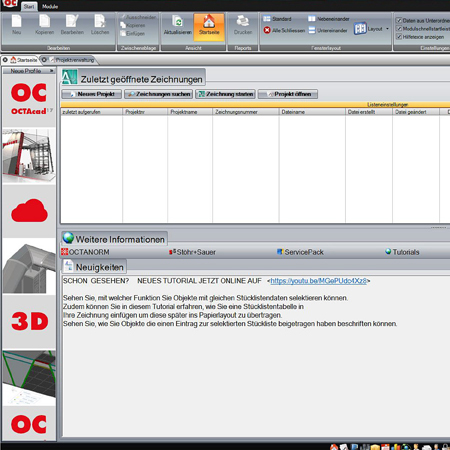
Task: Click the Neu document icon
Action: coord(16,21)
